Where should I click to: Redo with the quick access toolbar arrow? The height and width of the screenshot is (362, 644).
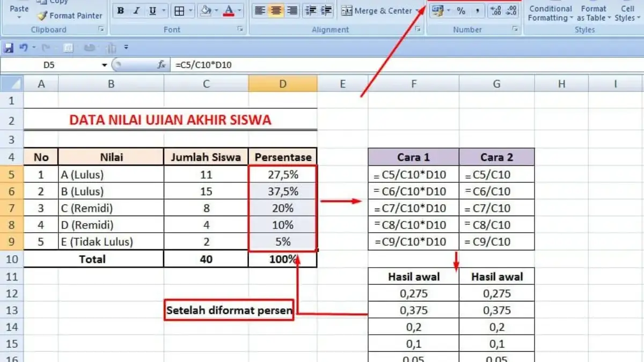(45, 48)
